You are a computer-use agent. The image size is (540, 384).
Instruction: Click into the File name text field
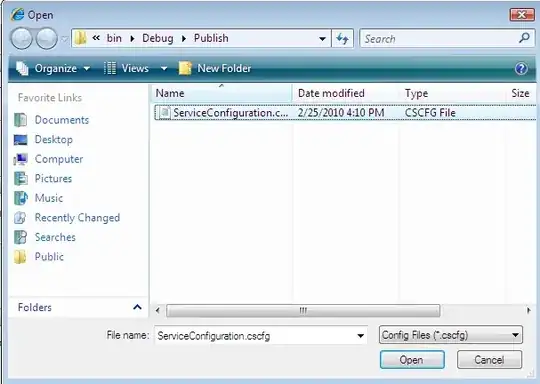point(255,335)
